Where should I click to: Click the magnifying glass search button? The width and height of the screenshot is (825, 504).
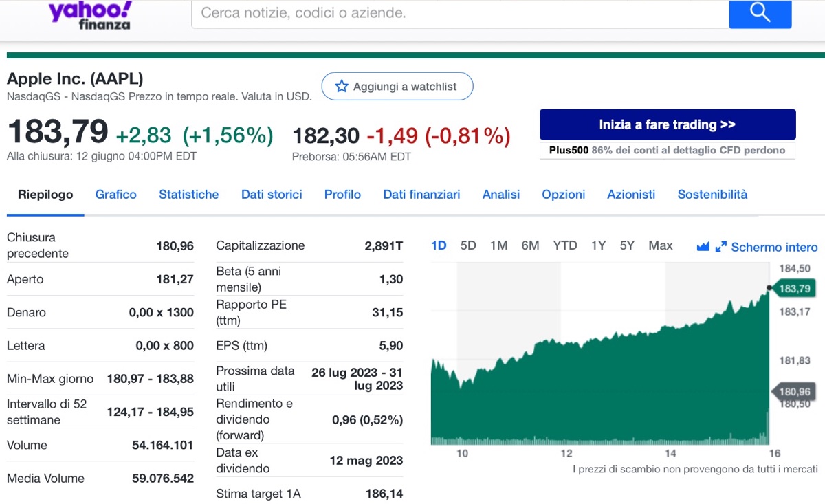[x=760, y=13]
